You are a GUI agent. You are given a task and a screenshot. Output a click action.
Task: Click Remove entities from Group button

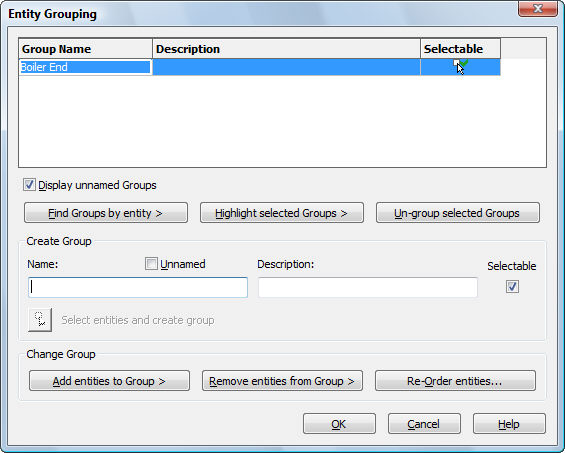[282, 381]
